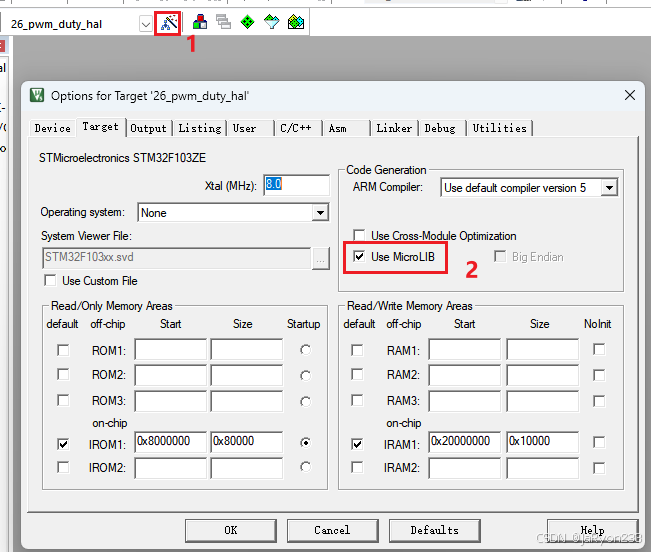Switch to the Output tab
651x552 pixels.
click(148, 128)
